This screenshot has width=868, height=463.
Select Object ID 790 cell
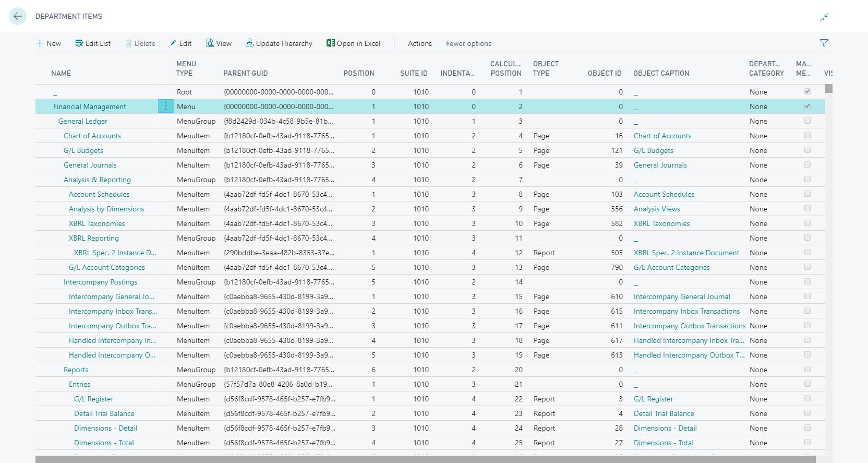pyautogui.click(x=617, y=267)
